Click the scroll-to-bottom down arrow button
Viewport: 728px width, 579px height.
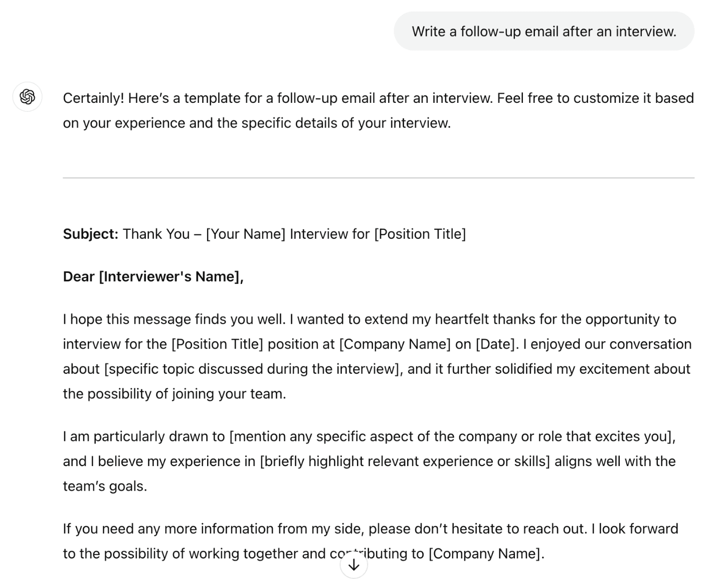[354, 565]
